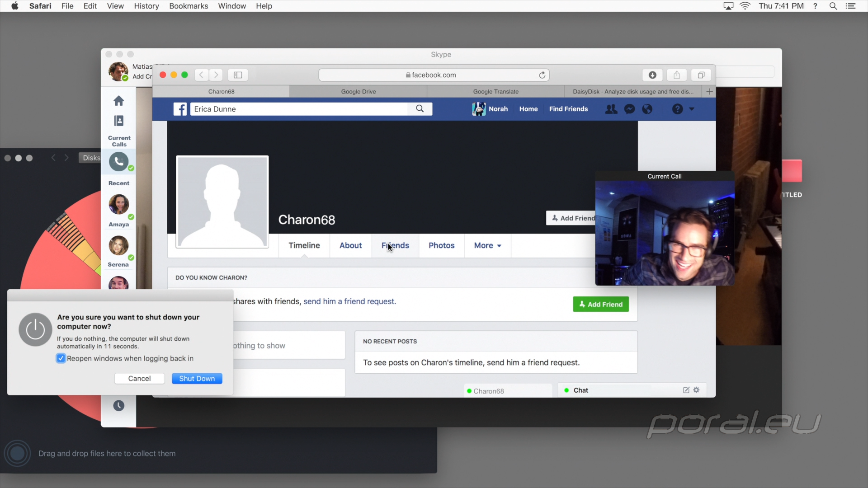Expand the More dropdown on the profile
The height and width of the screenshot is (488, 868).
(x=488, y=245)
